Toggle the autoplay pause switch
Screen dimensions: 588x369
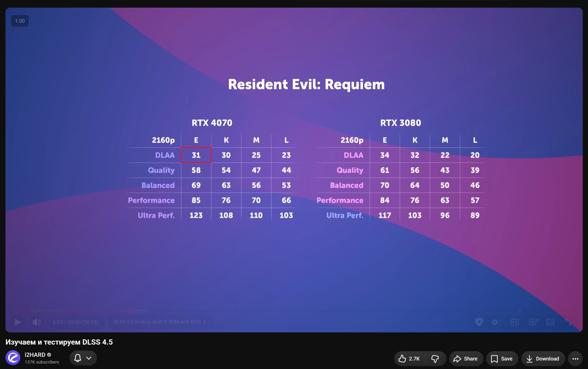pyautogui.click(x=495, y=322)
